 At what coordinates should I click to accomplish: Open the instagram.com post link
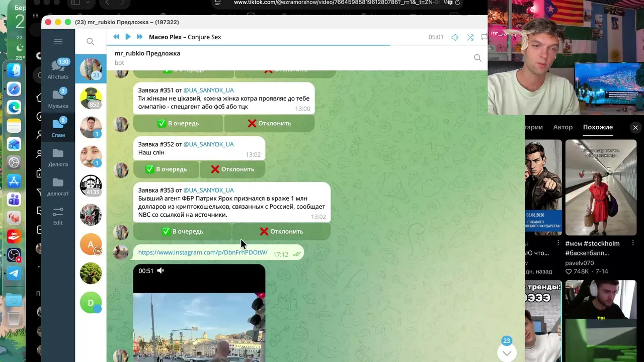pyautogui.click(x=203, y=252)
